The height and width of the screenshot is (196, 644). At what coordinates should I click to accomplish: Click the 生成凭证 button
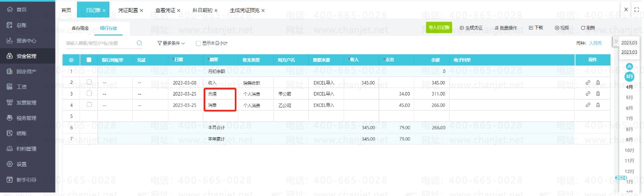[x=471, y=28]
